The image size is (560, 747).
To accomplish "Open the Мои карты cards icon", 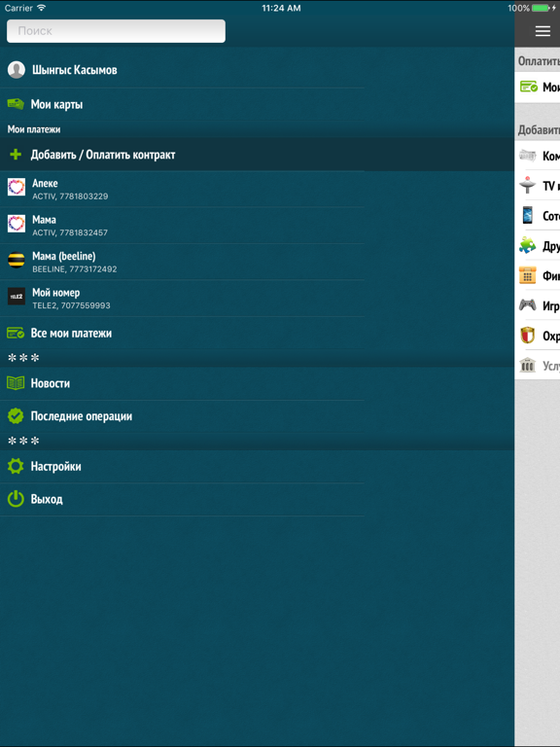I will point(16,104).
